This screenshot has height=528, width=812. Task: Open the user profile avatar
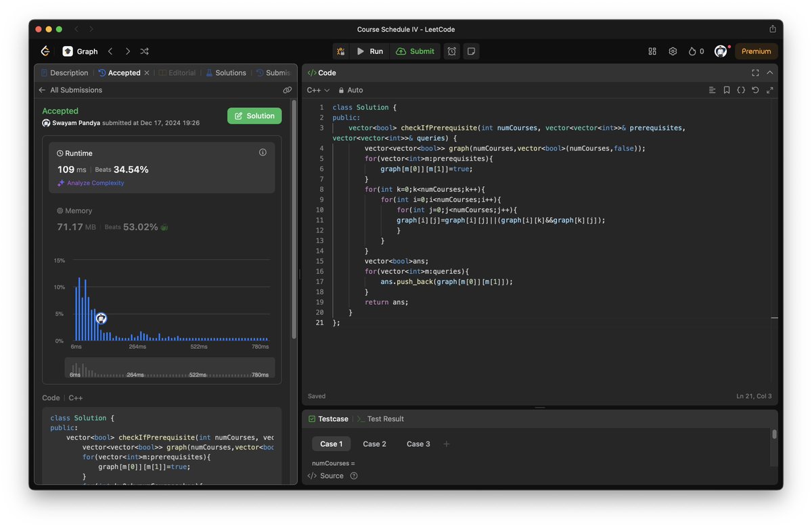coord(721,51)
